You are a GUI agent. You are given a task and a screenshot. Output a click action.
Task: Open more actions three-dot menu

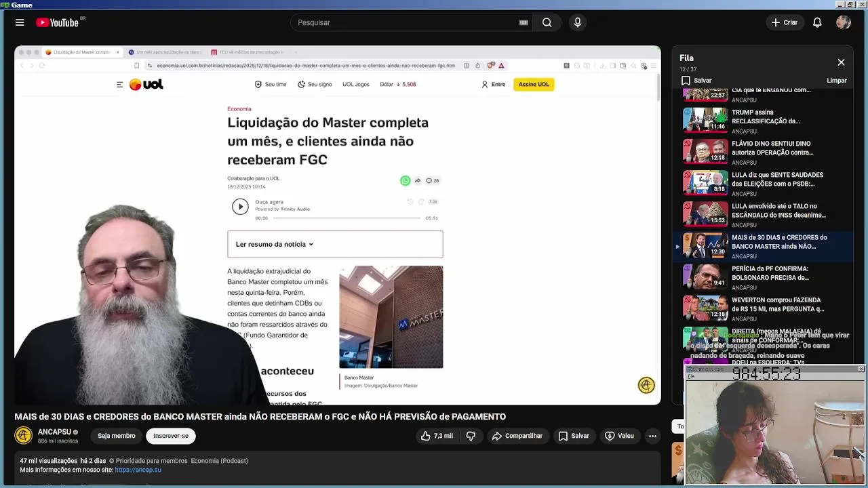click(x=652, y=436)
